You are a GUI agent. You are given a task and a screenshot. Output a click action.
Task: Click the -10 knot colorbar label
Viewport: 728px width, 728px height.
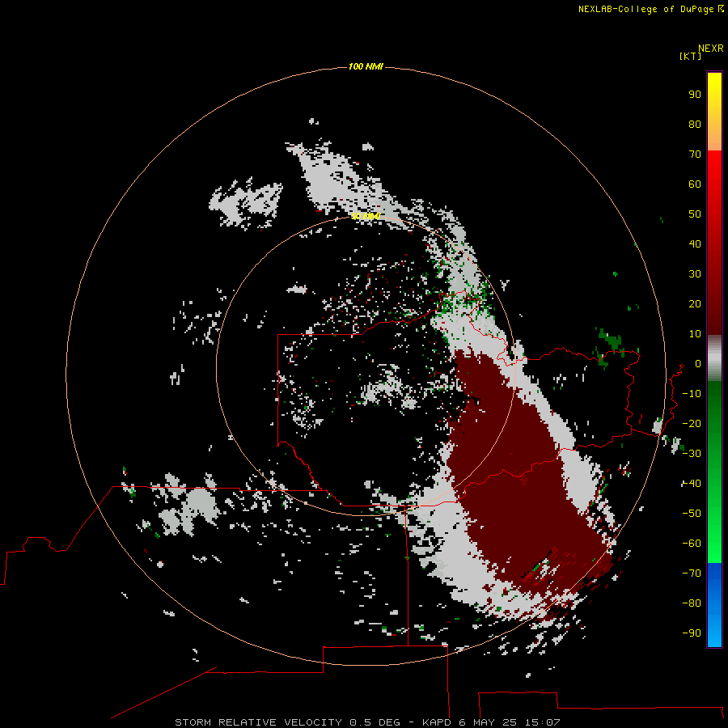tap(692, 393)
